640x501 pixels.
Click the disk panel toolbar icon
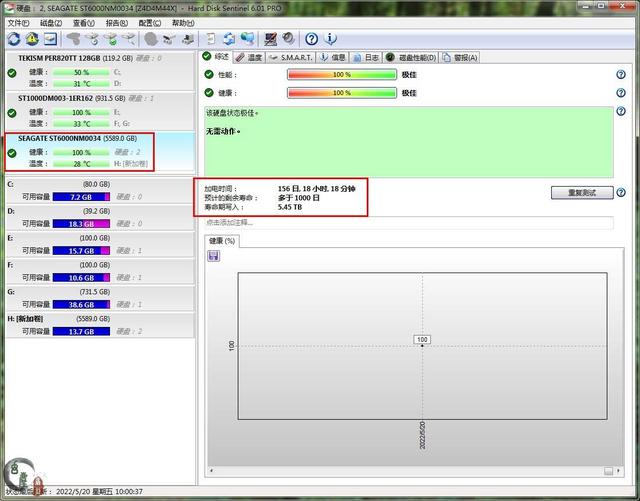click(x=51, y=39)
